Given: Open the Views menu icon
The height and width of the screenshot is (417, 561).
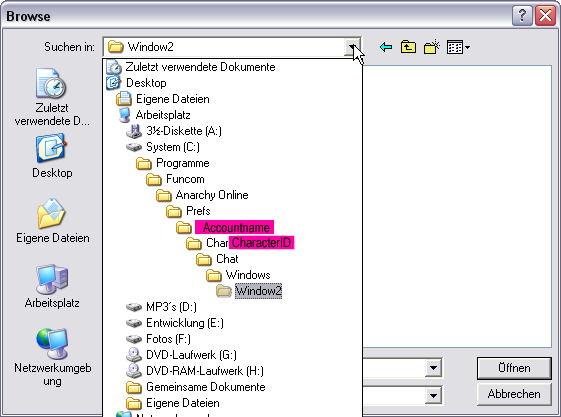Looking at the screenshot, I should [x=458, y=47].
